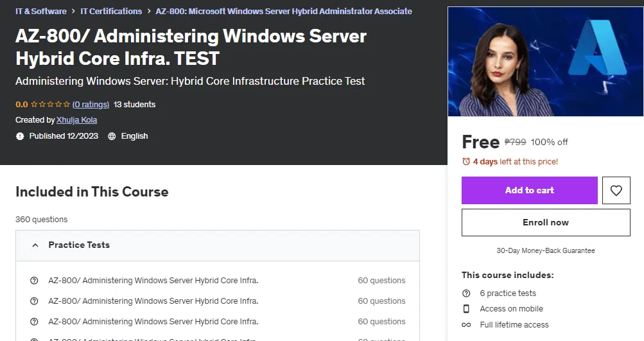
Task: Click the question icon beside 6 practice tests
Action: [466, 293]
